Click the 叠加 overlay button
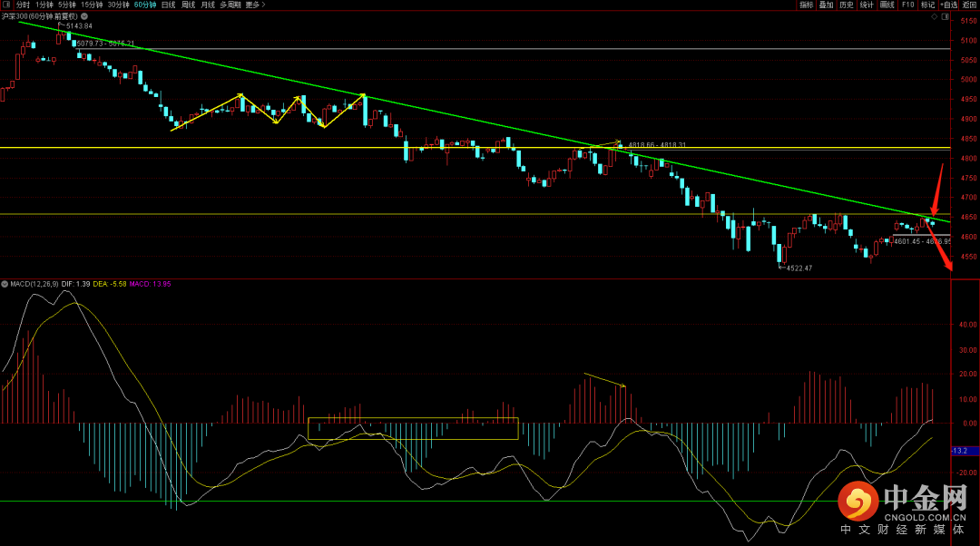Image resolution: width=980 pixels, height=546 pixels. 826,5
